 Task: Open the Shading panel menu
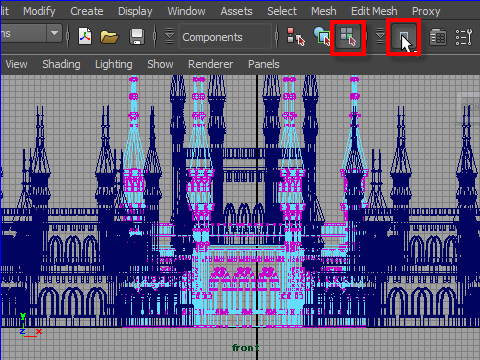point(61,64)
